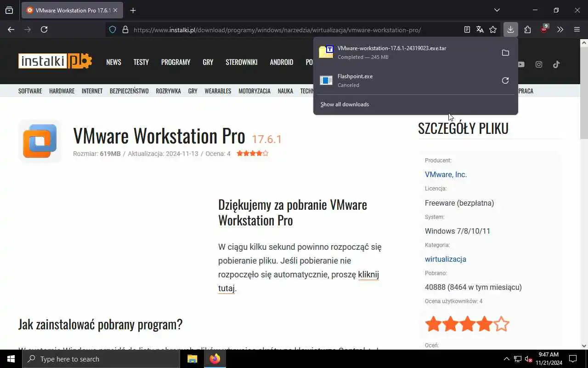The width and height of the screenshot is (588, 368).
Task: Click Show all downloads
Action: click(345, 104)
